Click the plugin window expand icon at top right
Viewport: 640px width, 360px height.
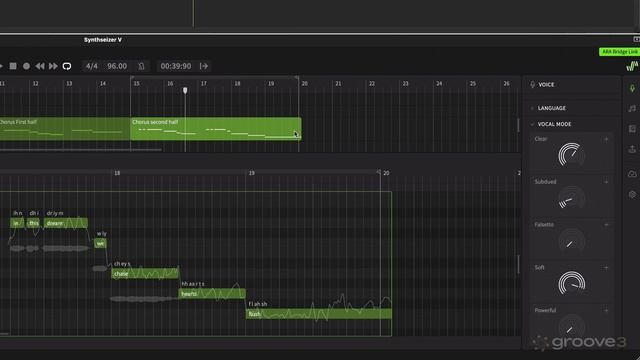[636, 39]
